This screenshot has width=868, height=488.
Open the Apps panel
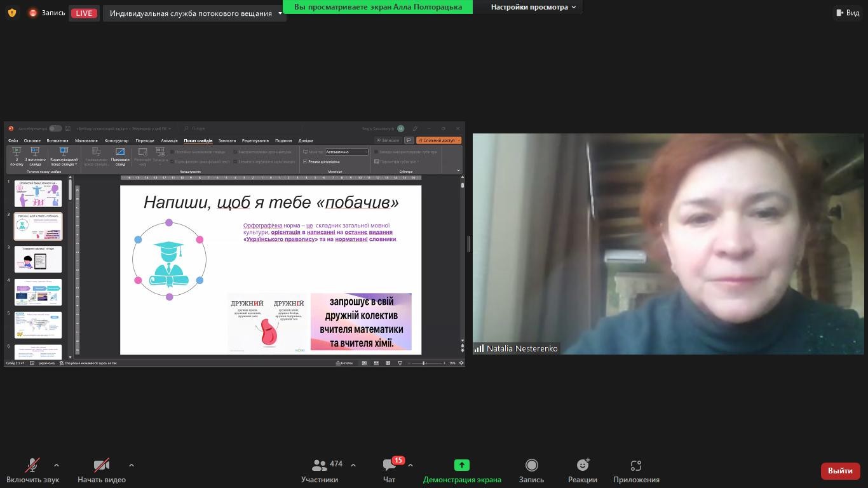click(x=635, y=466)
